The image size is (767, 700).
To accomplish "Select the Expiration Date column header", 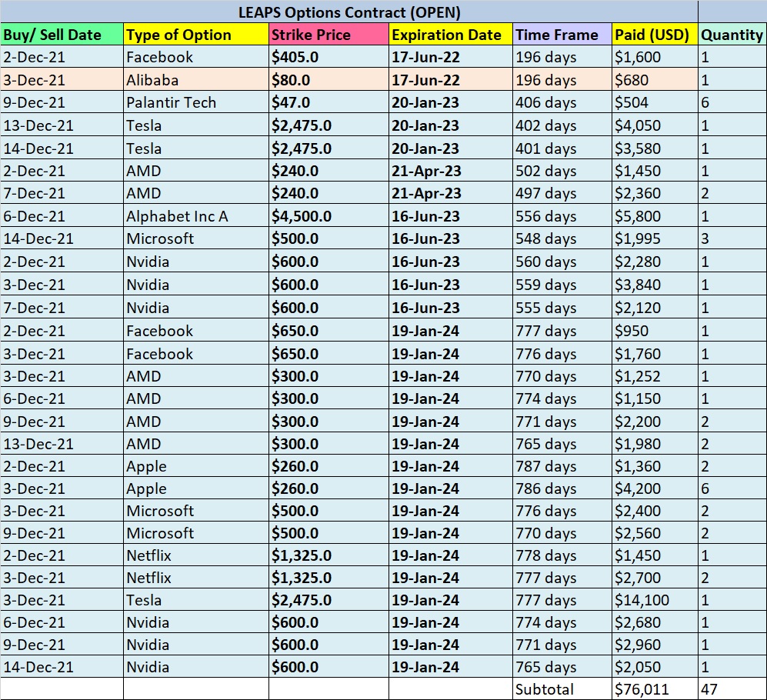I will (x=450, y=35).
